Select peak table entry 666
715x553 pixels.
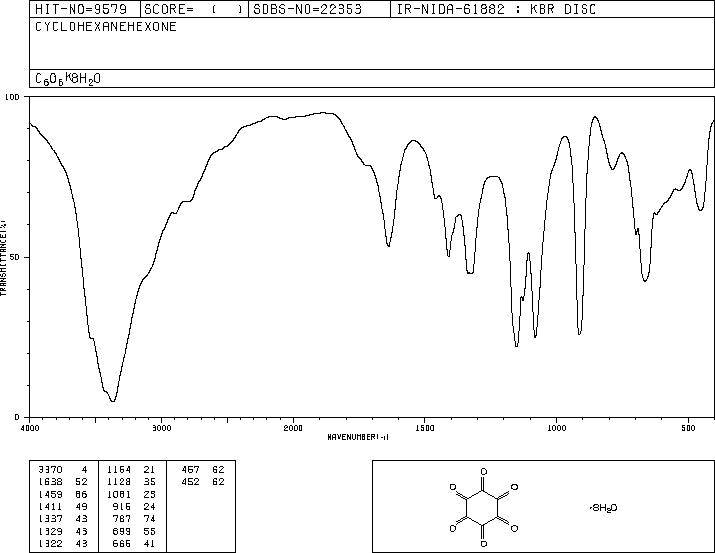pyautogui.click(x=122, y=544)
